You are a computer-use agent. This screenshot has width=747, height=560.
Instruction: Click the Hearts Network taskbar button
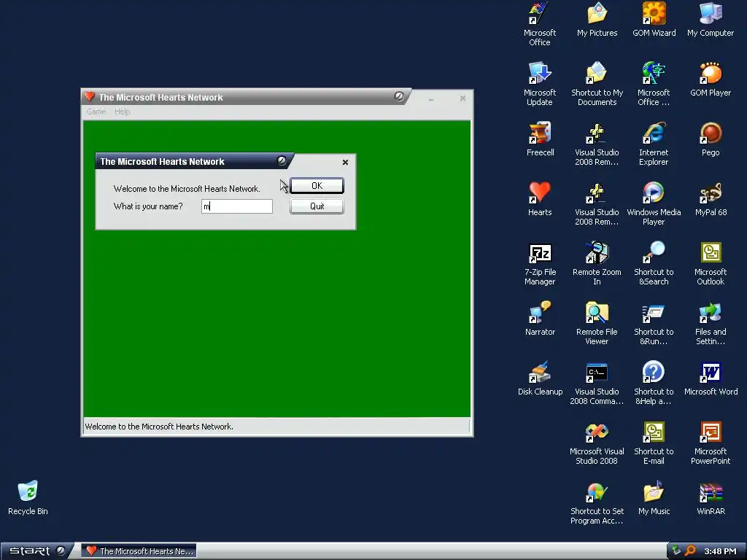(139, 551)
